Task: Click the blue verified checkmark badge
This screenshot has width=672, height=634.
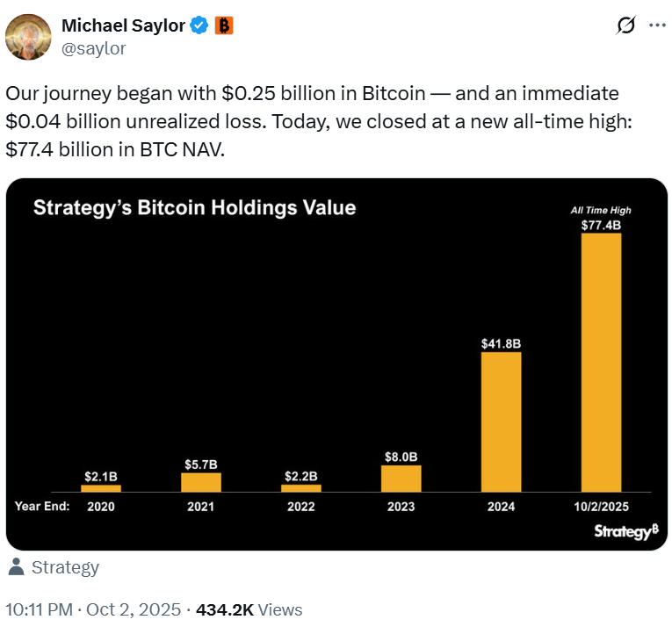Action: pyautogui.click(x=200, y=25)
